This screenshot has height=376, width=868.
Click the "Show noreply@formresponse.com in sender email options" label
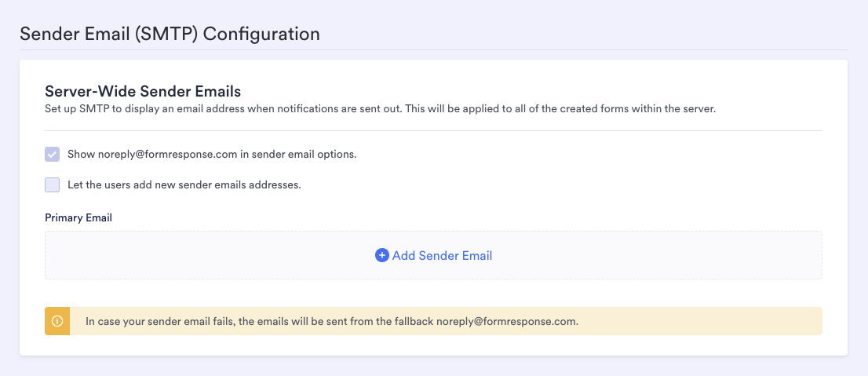(x=212, y=155)
